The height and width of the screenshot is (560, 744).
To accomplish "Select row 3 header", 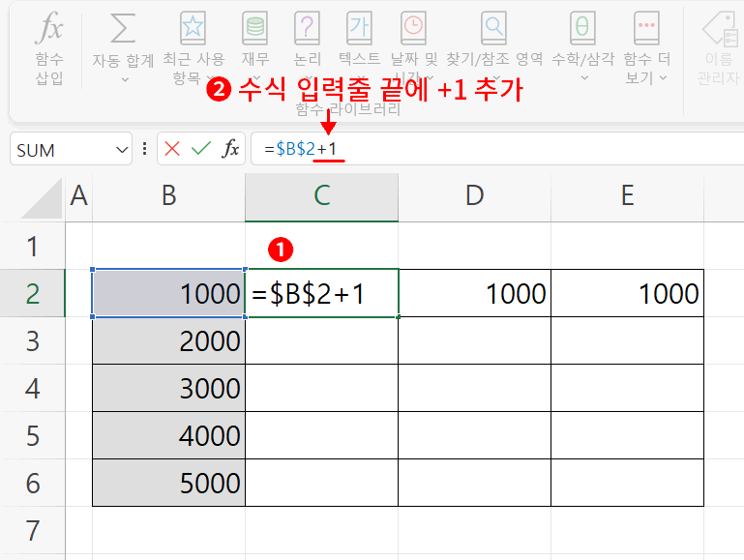I will (x=32, y=340).
